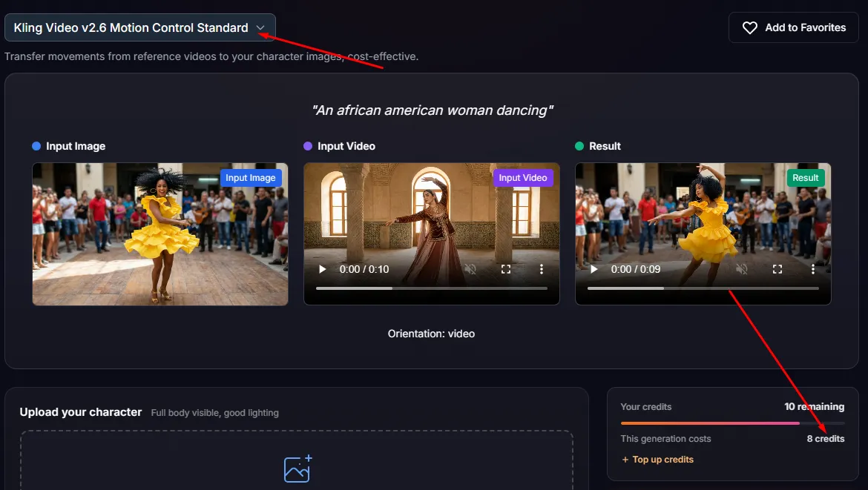Click the Input Video column heading
Image resolution: width=868 pixels, height=490 pixels.
(346, 146)
